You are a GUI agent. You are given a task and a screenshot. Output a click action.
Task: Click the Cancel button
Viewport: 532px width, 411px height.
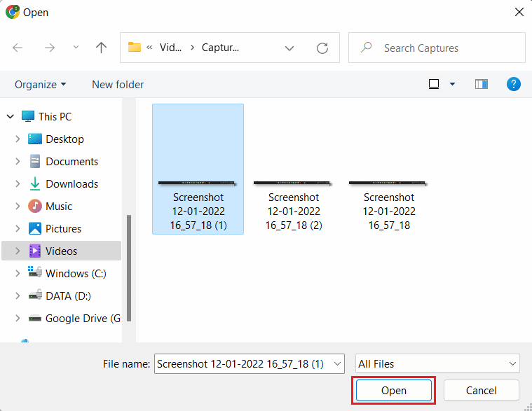pyautogui.click(x=481, y=390)
